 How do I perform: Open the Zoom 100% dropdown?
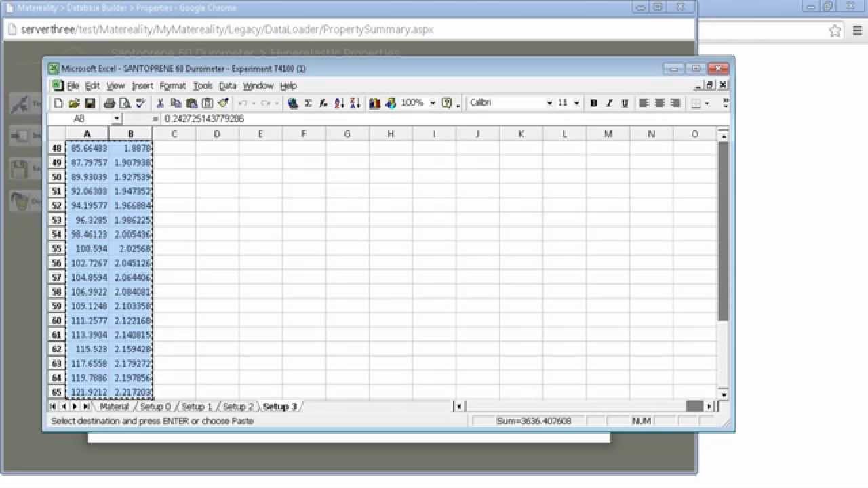click(x=433, y=103)
